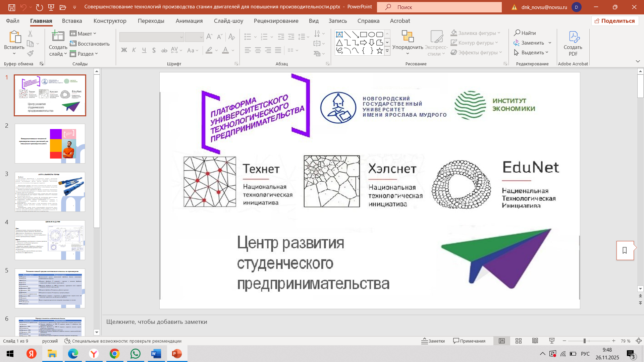Image resolution: width=644 pixels, height=362 pixels.
Task: Toggle Notes (Заметки) pane in status bar
Action: click(x=433, y=341)
